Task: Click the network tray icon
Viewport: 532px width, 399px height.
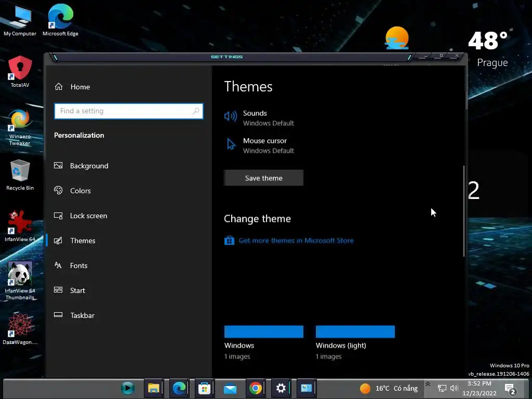Action: point(442,388)
